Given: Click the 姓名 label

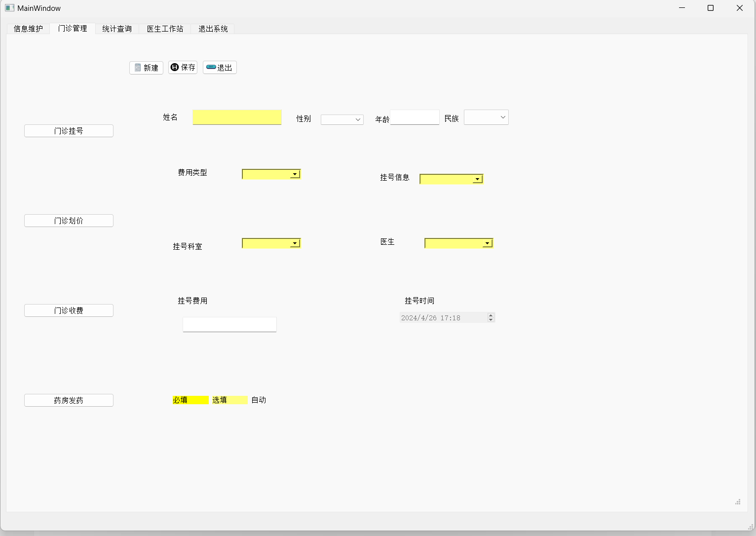Looking at the screenshot, I should [x=170, y=117].
